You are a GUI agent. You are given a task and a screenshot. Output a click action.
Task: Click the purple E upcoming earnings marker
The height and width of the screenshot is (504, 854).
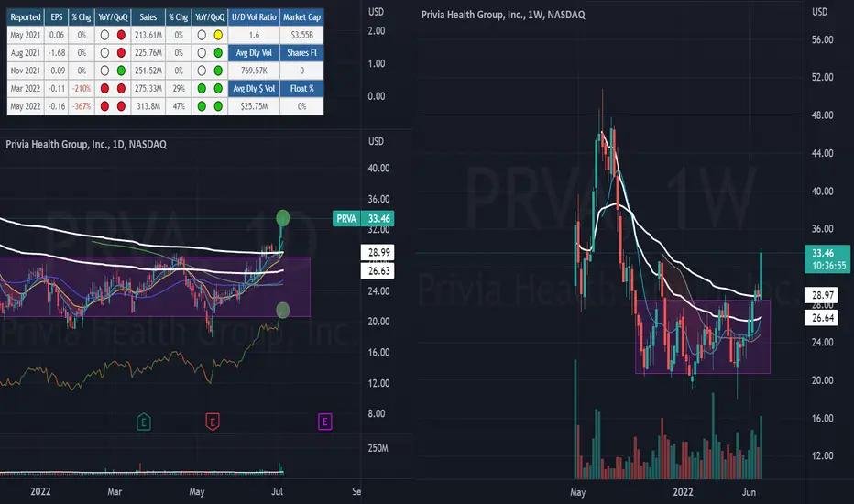pyautogui.click(x=324, y=422)
